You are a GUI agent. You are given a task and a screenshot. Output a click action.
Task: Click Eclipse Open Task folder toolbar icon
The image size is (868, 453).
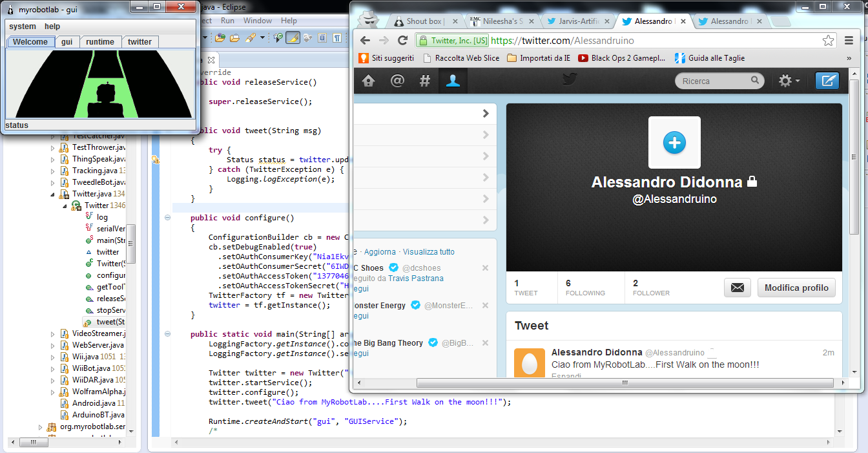[234, 37]
